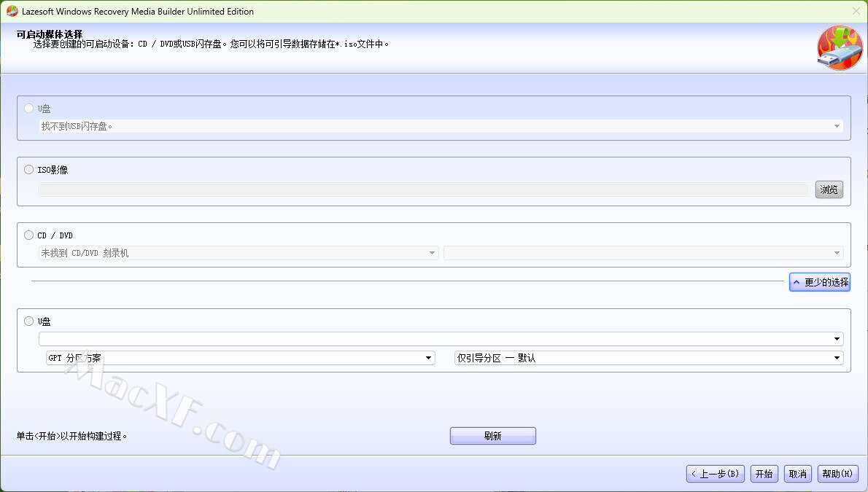Select the CD / DVD radio option
868x492 pixels.
[x=28, y=235]
